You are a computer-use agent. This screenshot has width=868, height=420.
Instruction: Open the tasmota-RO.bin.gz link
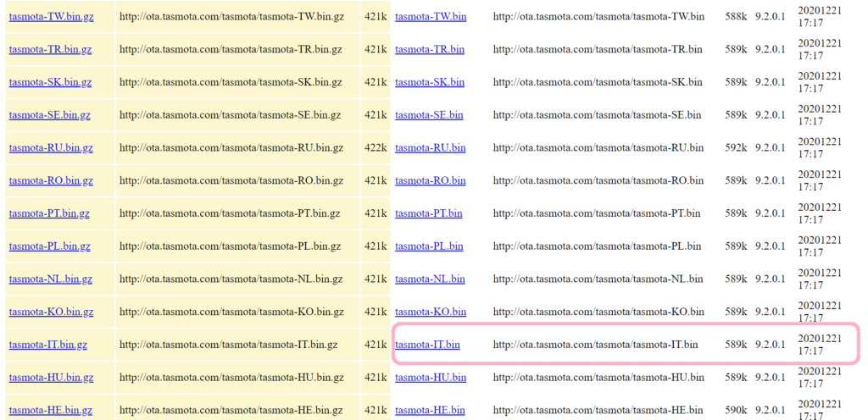pyautogui.click(x=51, y=180)
